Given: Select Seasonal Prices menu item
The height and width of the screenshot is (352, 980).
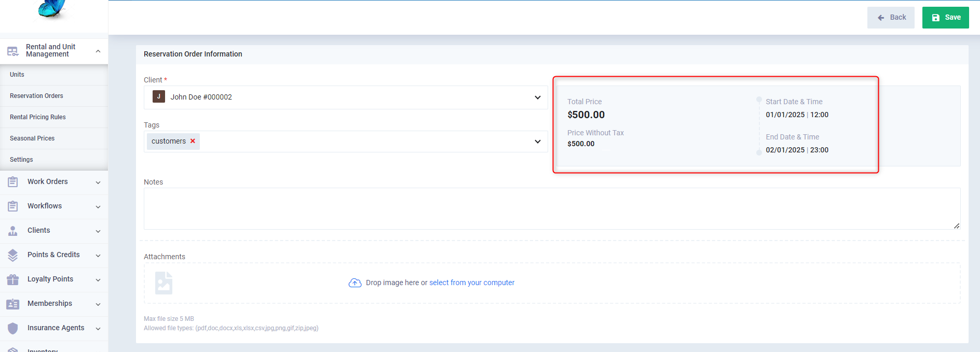Looking at the screenshot, I should [54, 138].
